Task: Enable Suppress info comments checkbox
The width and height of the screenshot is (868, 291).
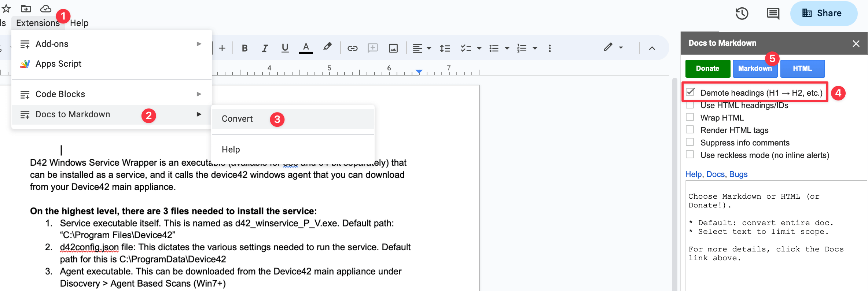Action: pyautogui.click(x=690, y=142)
